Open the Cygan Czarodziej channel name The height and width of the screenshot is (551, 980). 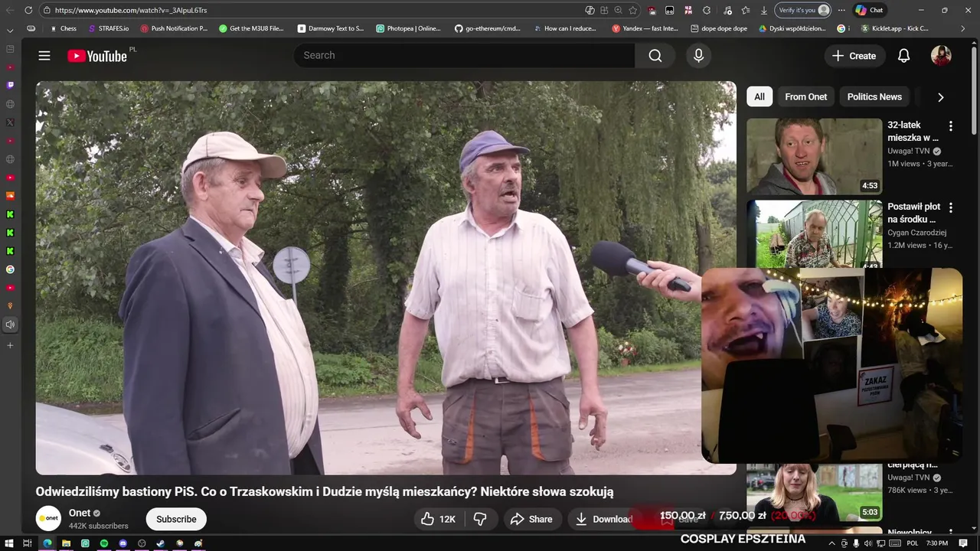(x=916, y=233)
